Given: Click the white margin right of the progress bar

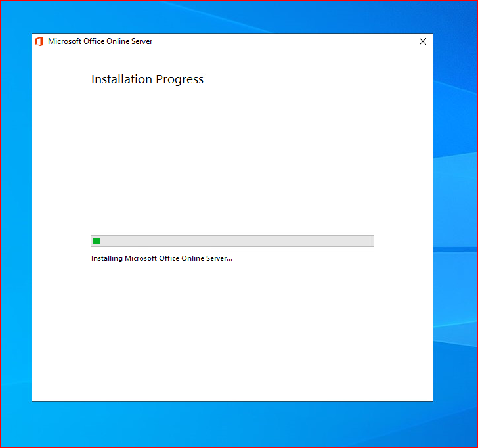Looking at the screenshot, I should pyautogui.click(x=403, y=241).
